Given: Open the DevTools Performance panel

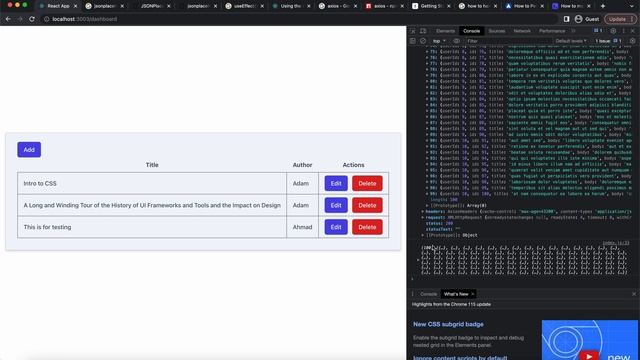Looking at the screenshot, I should pos(552,31).
